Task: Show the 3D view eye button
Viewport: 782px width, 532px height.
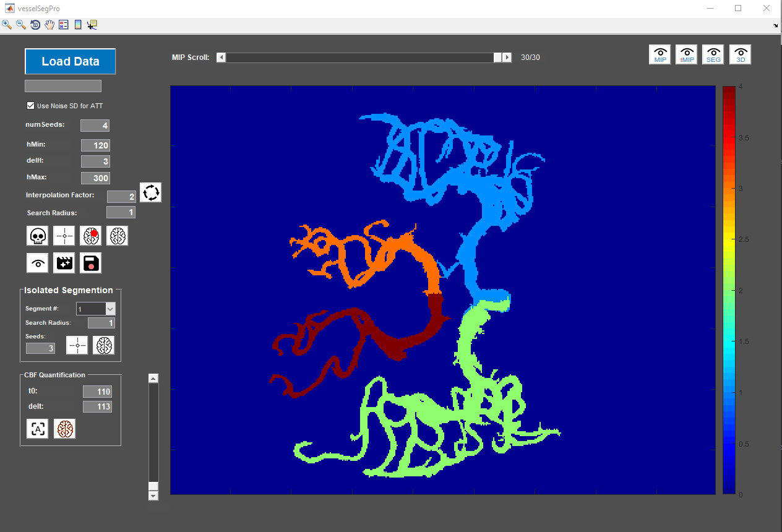Action: pos(741,55)
